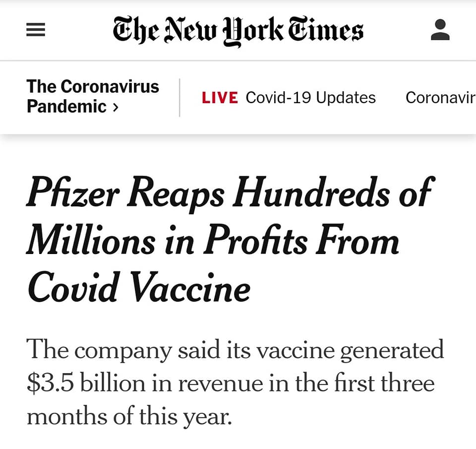Open the hamburger sections menu

[36, 30]
